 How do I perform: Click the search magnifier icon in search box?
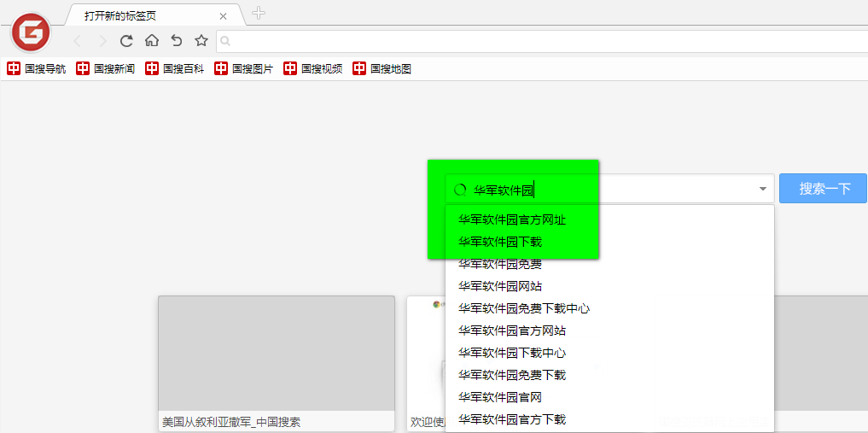pyautogui.click(x=460, y=190)
